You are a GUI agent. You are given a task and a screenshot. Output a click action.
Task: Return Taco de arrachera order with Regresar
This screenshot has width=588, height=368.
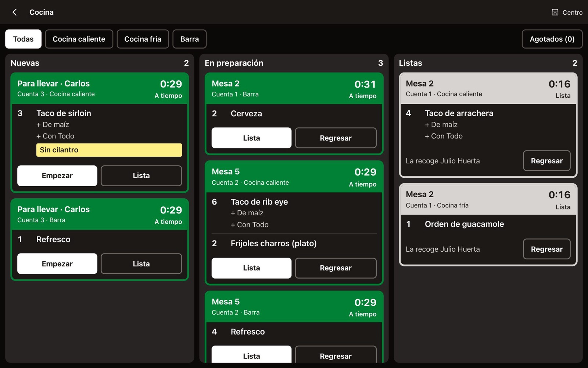tap(547, 161)
